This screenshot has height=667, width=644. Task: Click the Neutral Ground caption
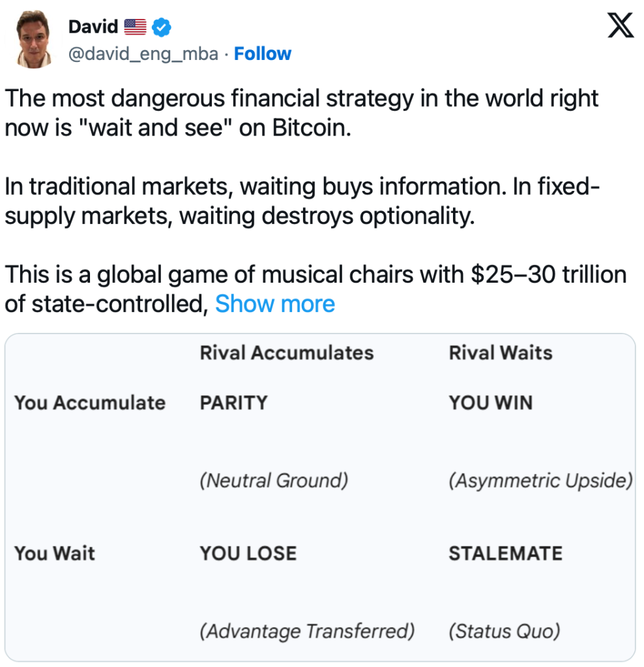(274, 481)
